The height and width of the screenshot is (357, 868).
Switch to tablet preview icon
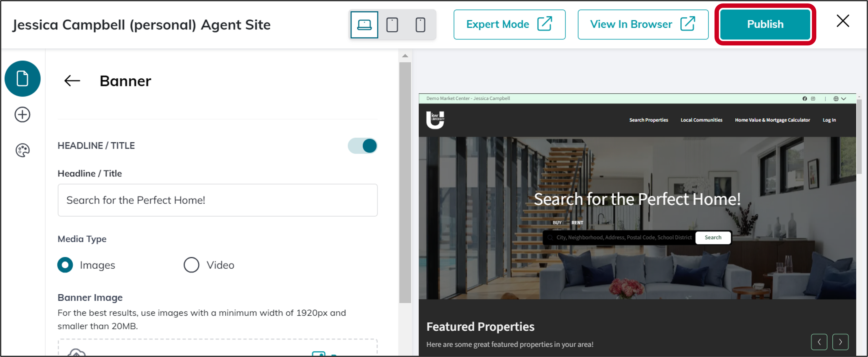(392, 25)
